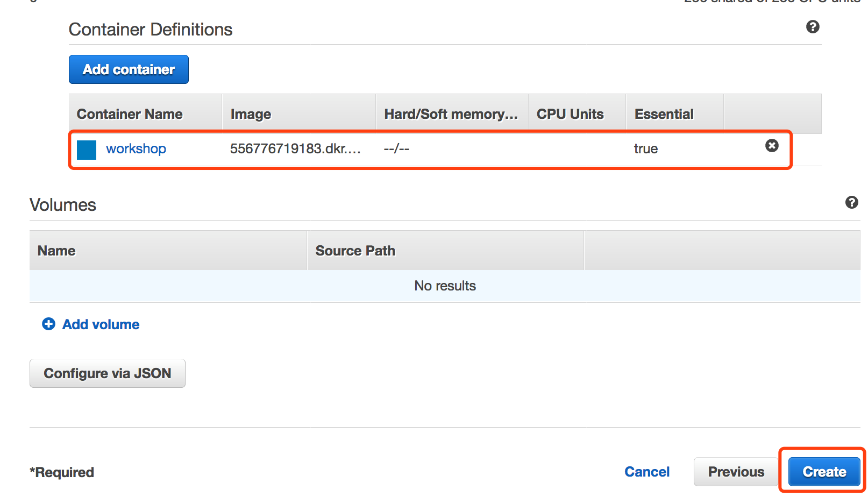Click the Hard/Soft memory column header
The width and height of the screenshot is (868, 497).
click(451, 114)
